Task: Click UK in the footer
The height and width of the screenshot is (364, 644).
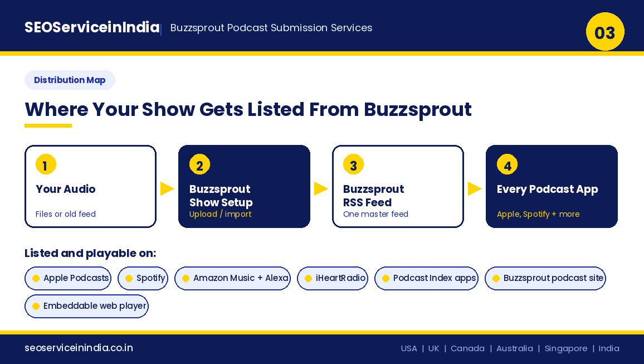Action: [x=434, y=348]
